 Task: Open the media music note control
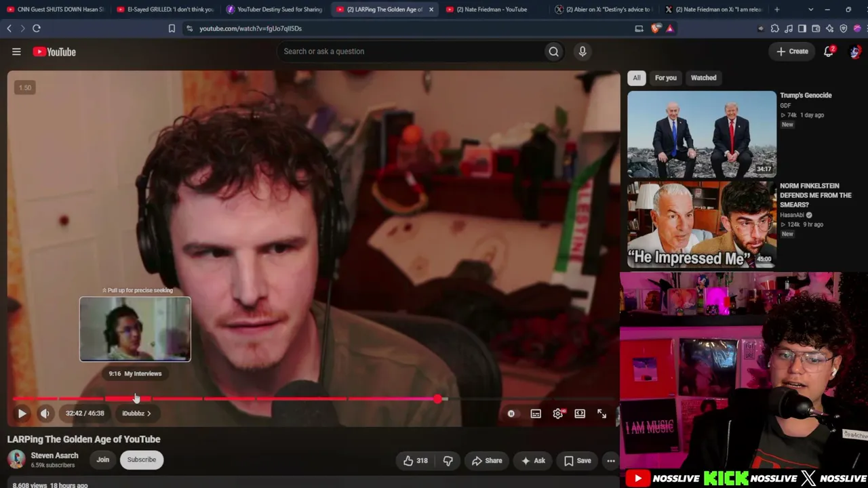(789, 28)
